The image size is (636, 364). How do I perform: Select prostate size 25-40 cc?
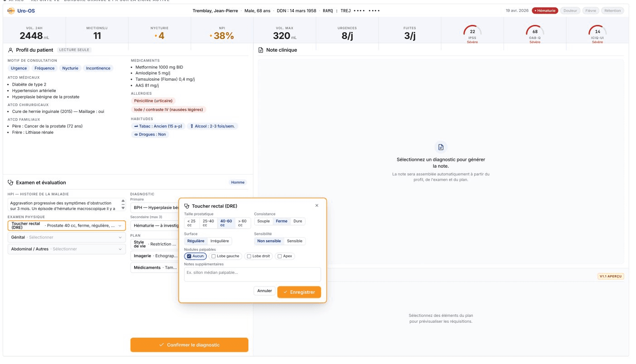pos(208,223)
